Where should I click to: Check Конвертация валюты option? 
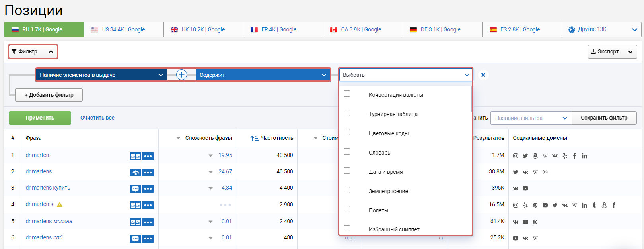tap(347, 94)
